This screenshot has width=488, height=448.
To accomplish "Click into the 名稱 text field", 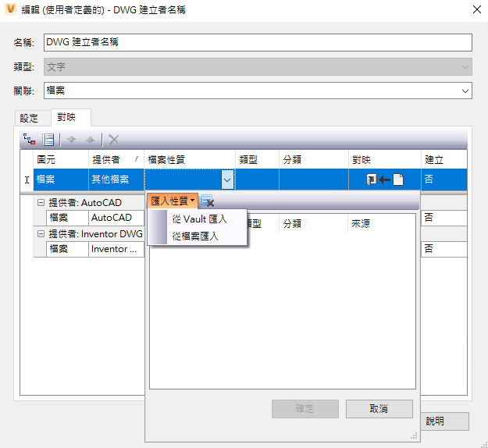I will point(258,42).
